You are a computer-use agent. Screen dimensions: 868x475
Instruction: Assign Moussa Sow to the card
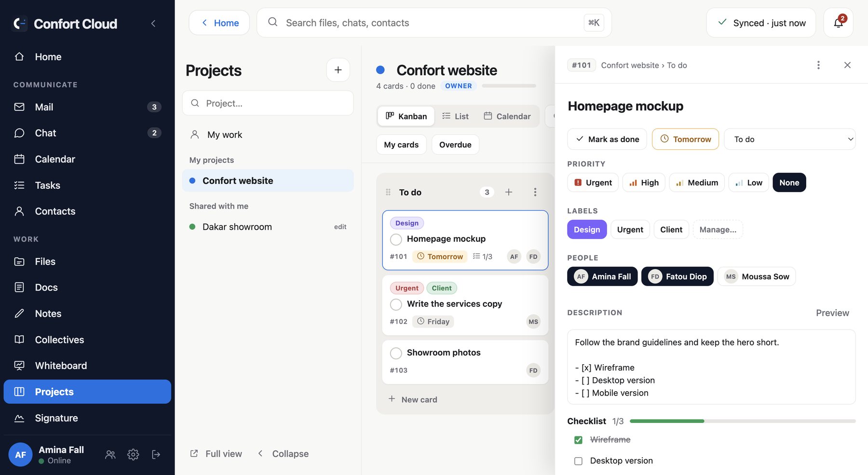point(757,277)
